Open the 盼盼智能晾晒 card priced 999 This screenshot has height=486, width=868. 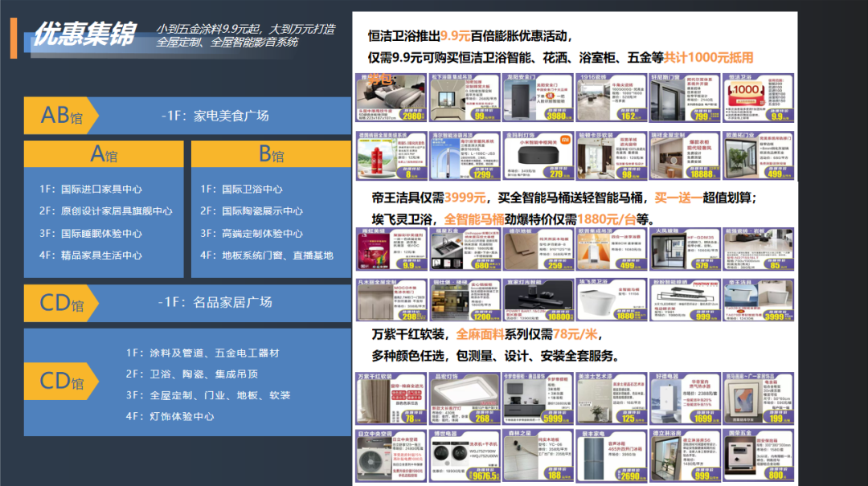(x=686, y=300)
